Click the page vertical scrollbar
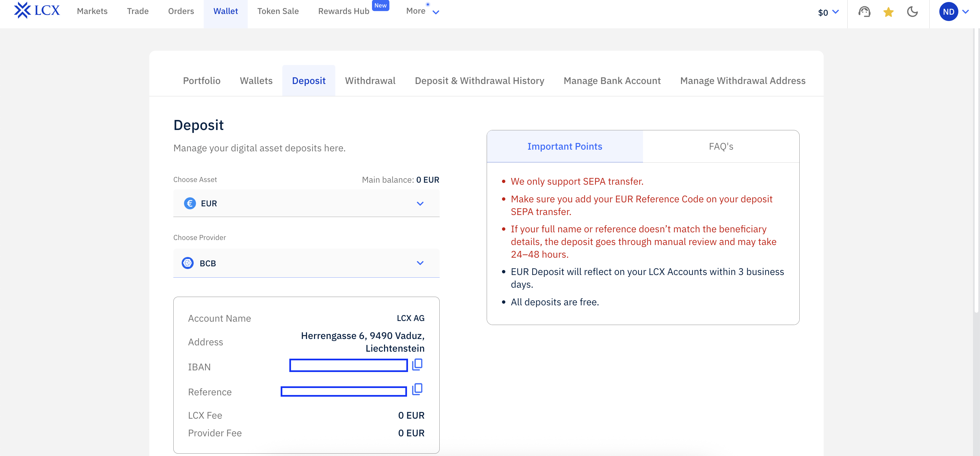Viewport: 980px width, 456px height. pos(976,171)
